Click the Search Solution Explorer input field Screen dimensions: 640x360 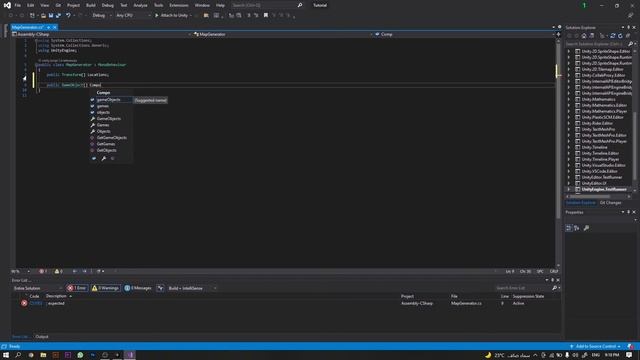click(596, 44)
